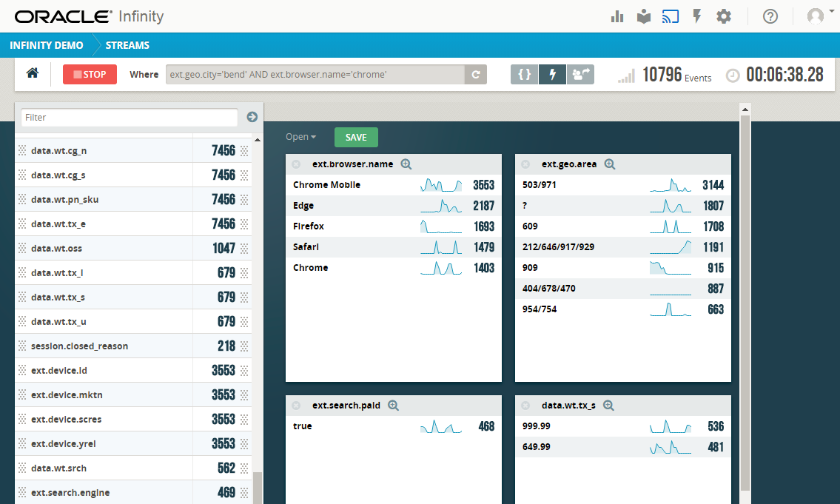Save the current stream layout
The width and height of the screenshot is (840, 504).
point(356,137)
